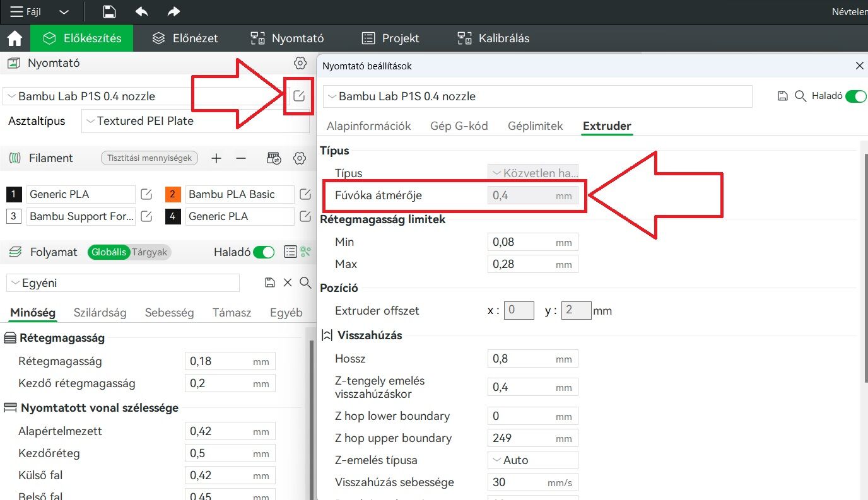Open Szilárdság process tab
This screenshot has height=500, width=868.
click(x=100, y=313)
